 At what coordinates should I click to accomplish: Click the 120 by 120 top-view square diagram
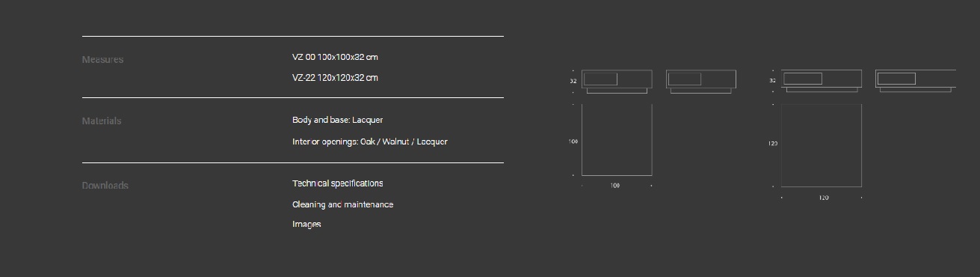pyautogui.click(x=822, y=145)
